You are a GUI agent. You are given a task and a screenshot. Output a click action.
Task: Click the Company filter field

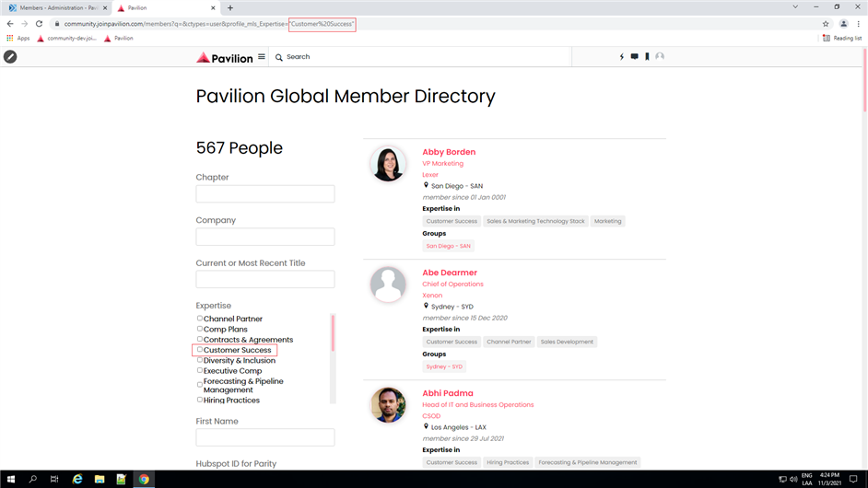(x=265, y=237)
